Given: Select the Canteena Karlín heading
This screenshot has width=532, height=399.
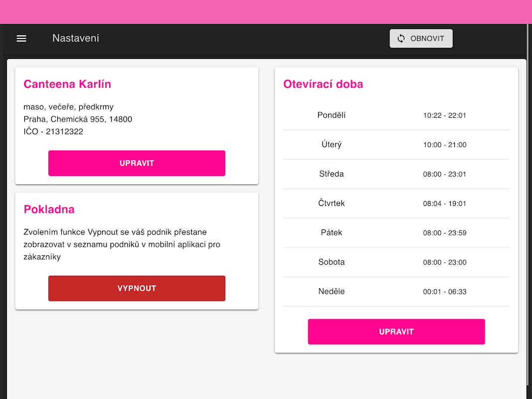Looking at the screenshot, I should click(67, 84).
